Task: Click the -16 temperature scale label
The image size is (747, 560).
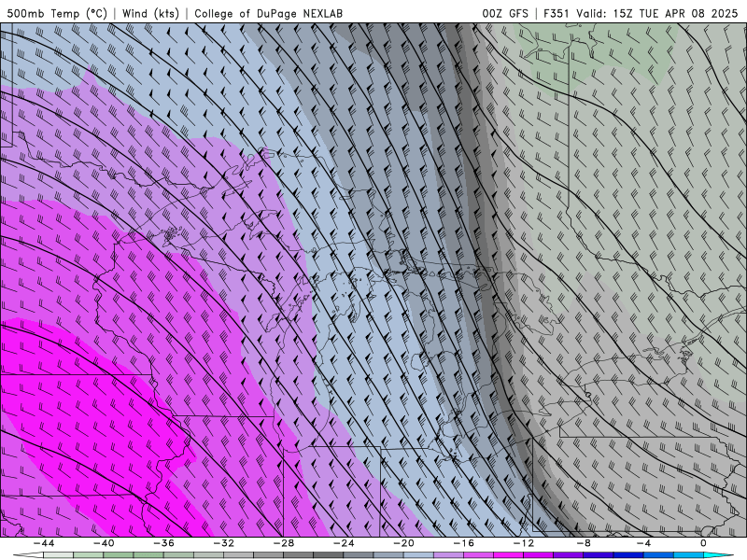Action: point(463,543)
